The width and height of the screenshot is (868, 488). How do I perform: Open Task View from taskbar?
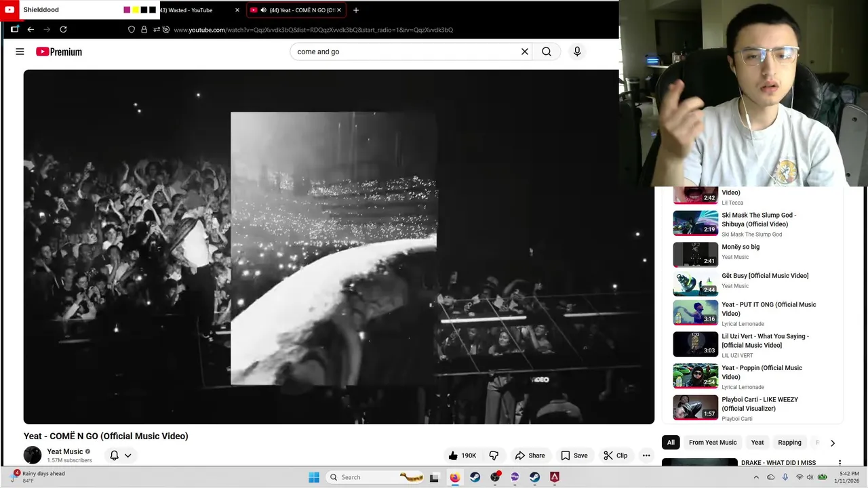(x=434, y=477)
